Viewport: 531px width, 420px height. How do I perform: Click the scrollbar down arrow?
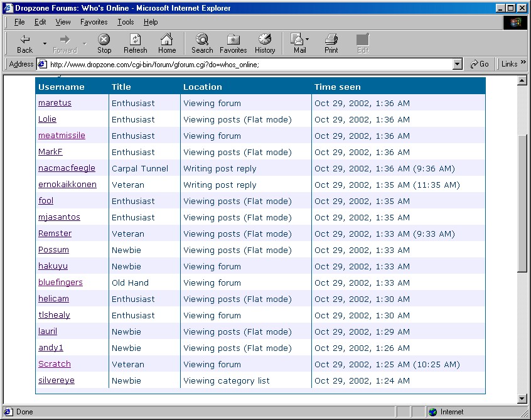[x=522, y=399]
